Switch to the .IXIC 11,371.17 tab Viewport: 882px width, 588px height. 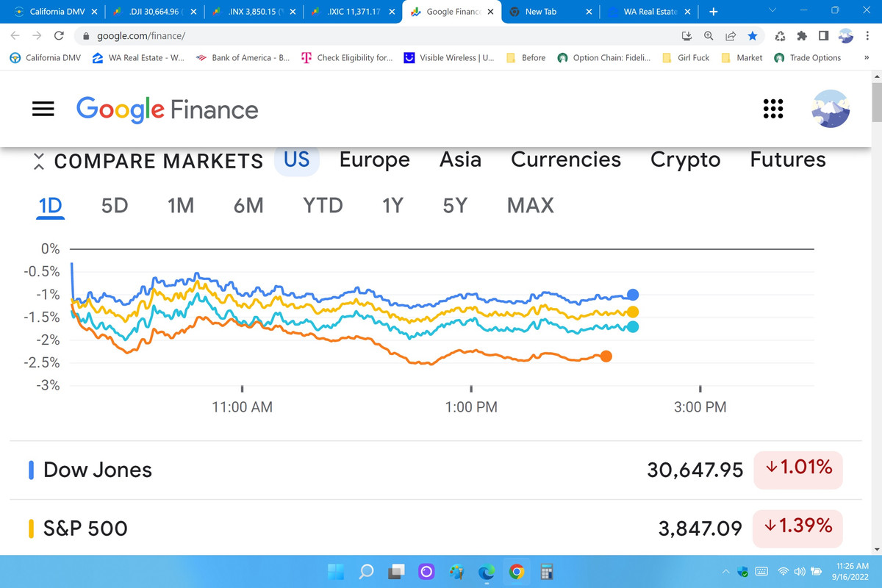click(352, 12)
